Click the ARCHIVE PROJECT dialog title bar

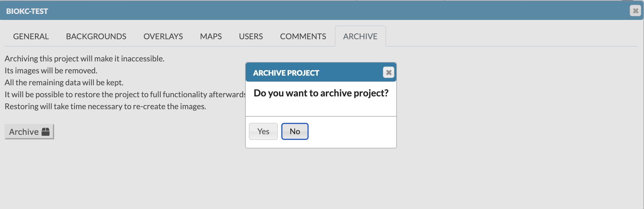point(313,73)
